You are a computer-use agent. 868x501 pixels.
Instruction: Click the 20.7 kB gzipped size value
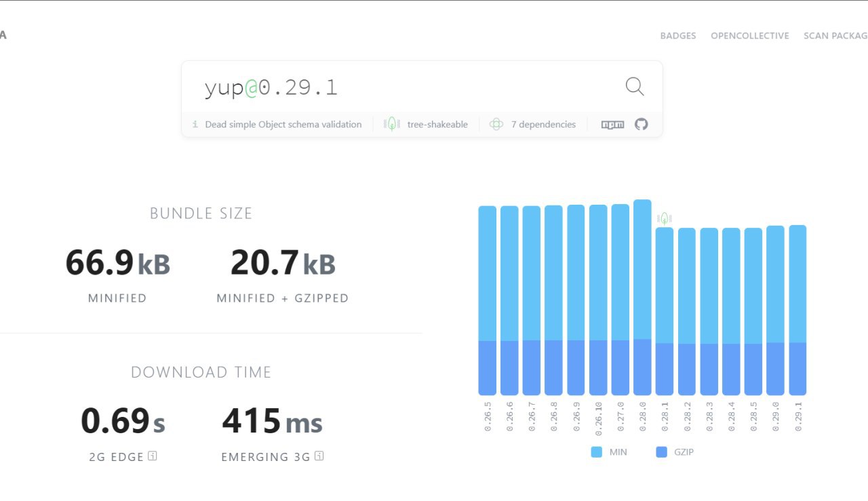(x=283, y=263)
